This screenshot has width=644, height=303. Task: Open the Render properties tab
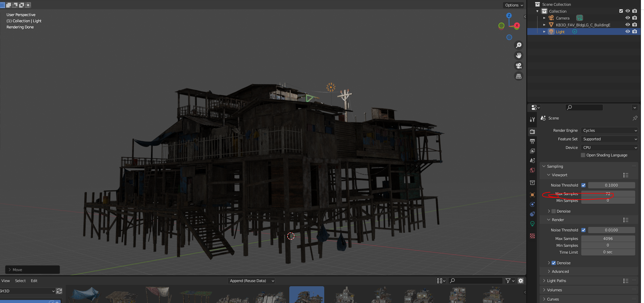click(x=532, y=131)
